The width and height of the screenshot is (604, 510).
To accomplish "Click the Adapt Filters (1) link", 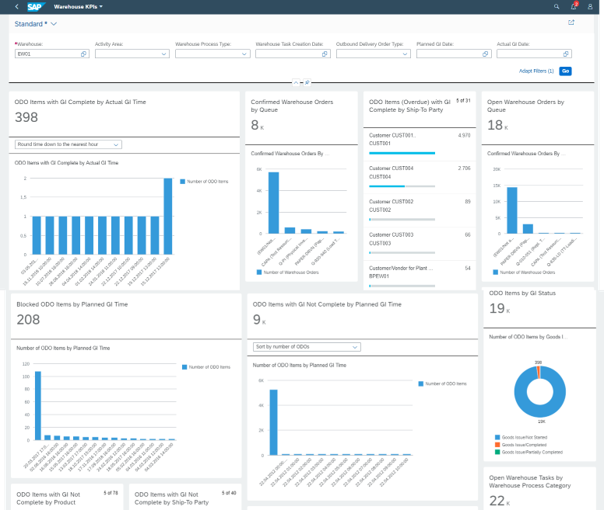I will 536,71.
